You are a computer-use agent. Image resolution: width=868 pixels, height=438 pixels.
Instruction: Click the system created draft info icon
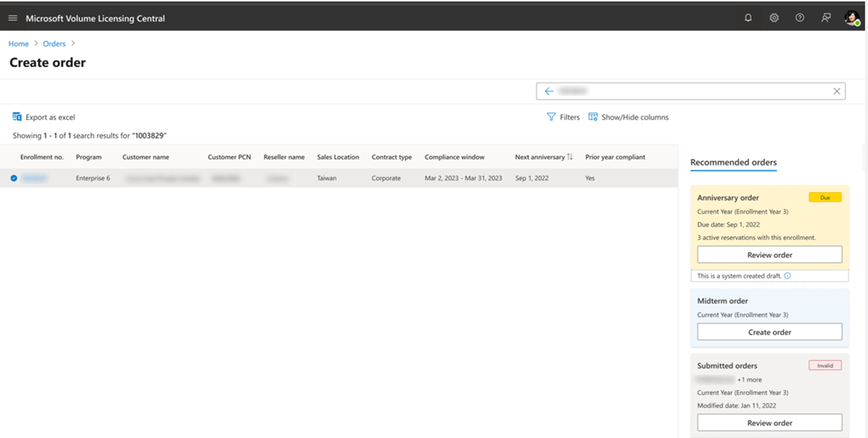tap(787, 276)
